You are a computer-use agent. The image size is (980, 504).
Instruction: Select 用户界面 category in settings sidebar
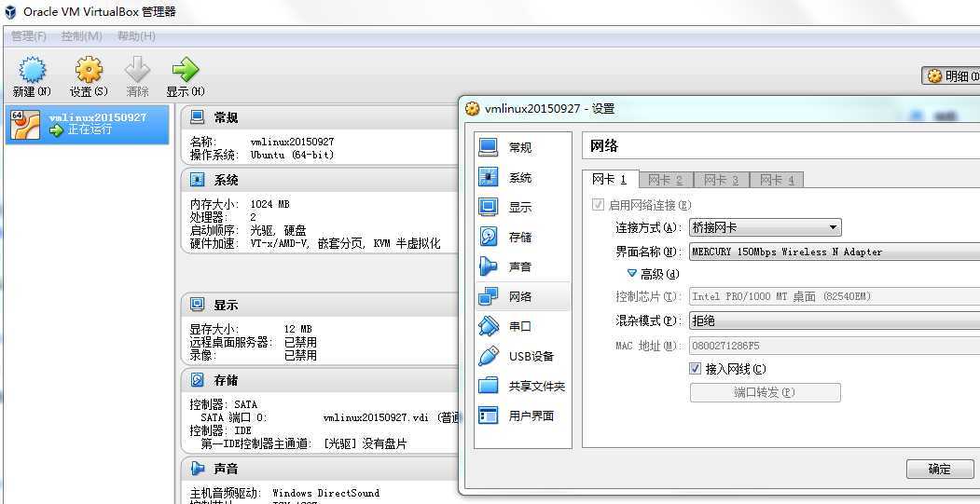tap(522, 415)
